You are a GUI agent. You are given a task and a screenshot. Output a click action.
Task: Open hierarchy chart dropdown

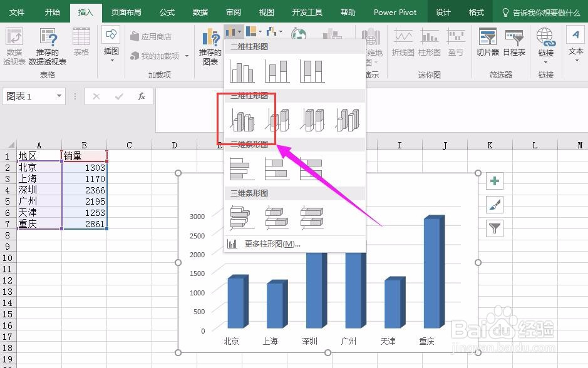pyautogui.click(x=254, y=32)
